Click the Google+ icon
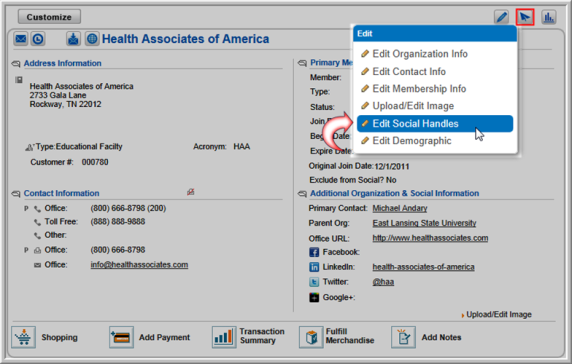 coord(314,297)
